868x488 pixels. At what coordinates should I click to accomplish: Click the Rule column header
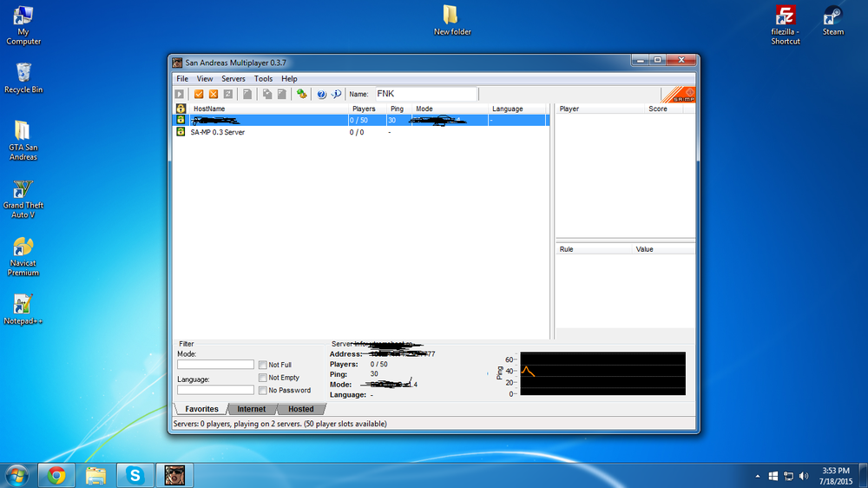tap(594, 249)
